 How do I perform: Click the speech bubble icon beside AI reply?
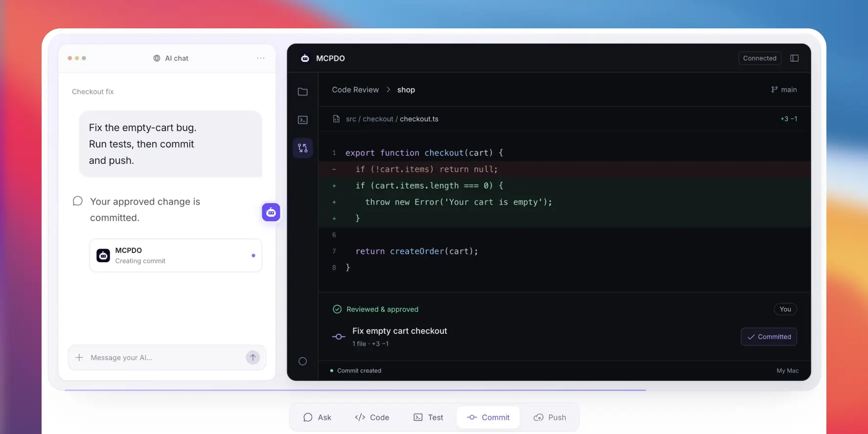78,201
